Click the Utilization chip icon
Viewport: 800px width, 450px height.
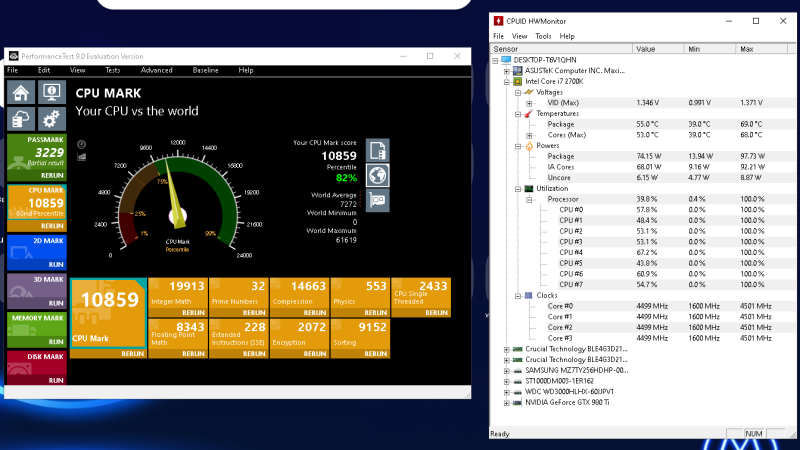pyautogui.click(x=529, y=188)
